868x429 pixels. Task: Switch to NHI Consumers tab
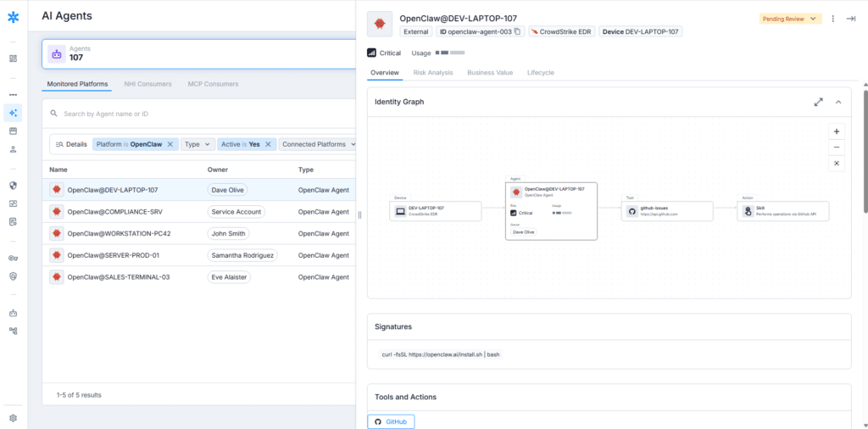pyautogui.click(x=147, y=84)
